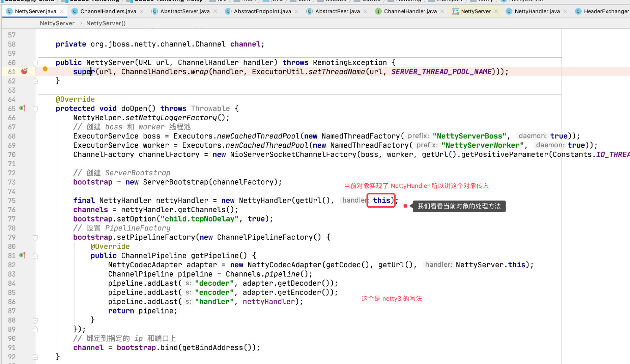Click line number 73 in the gutter
This screenshot has height=364, width=630.
pos(12,182)
